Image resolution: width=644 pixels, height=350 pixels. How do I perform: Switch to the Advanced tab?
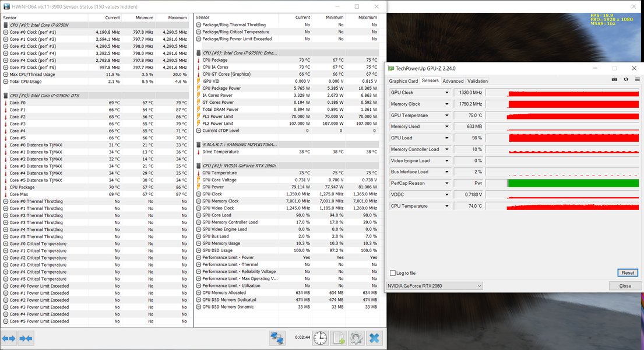(x=453, y=81)
